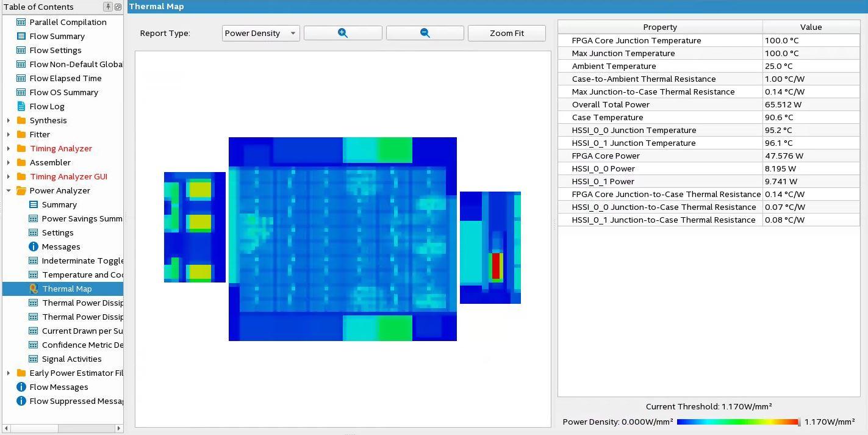Click the power density threshold slider handle
This screenshot has width=868, height=435.
(x=798, y=422)
